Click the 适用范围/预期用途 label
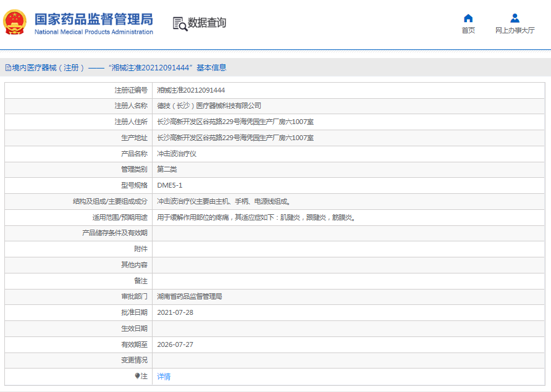Screen dimensions: 551x392 (x=120, y=218)
